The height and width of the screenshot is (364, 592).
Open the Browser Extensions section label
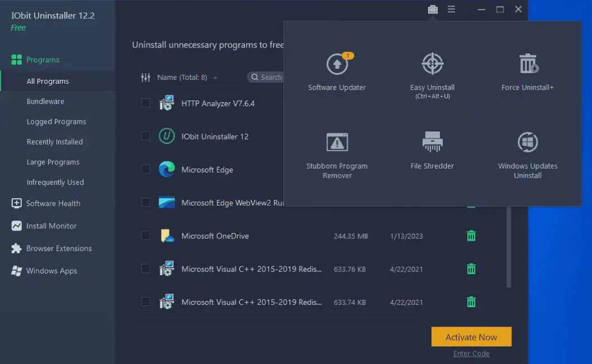click(x=59, y=248)
